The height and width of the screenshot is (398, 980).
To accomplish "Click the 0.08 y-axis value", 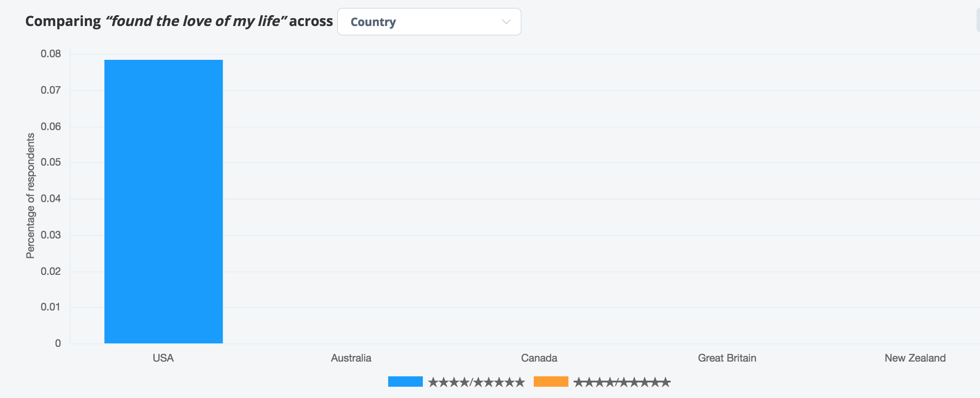I will 51,54.
